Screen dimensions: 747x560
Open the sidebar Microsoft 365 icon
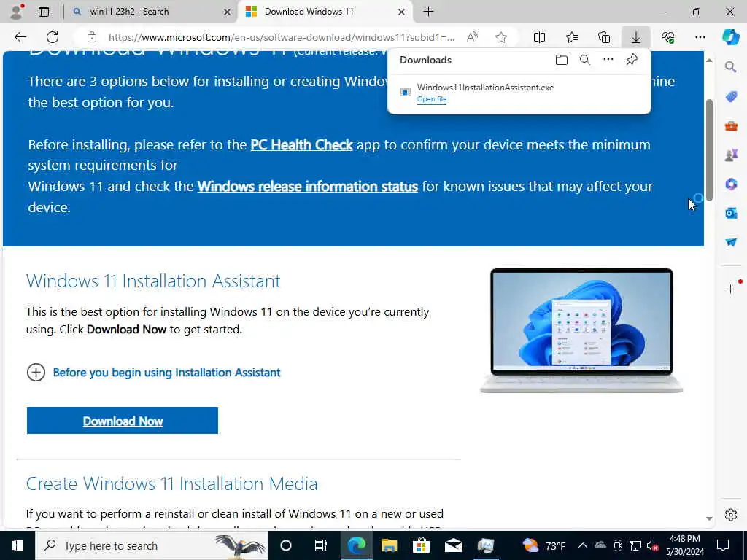click(x=731, y=184)
